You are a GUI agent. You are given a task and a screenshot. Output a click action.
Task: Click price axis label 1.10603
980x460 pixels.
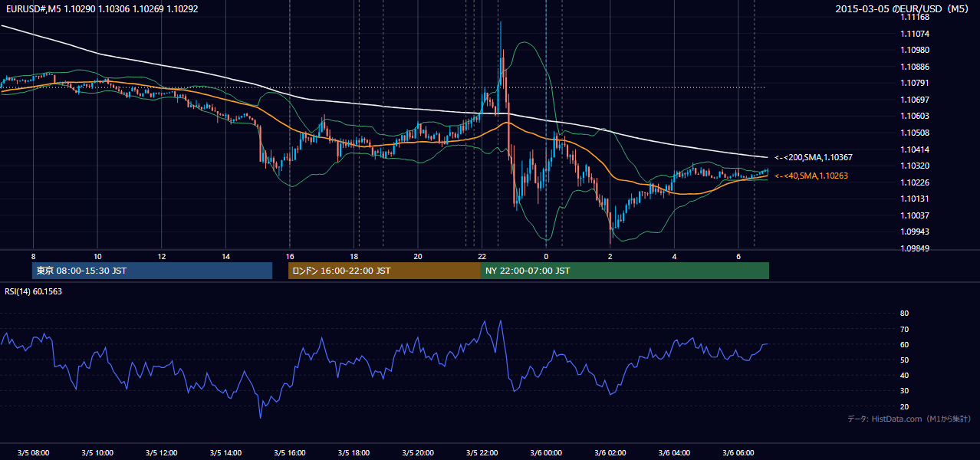click(x=916, y=116)
